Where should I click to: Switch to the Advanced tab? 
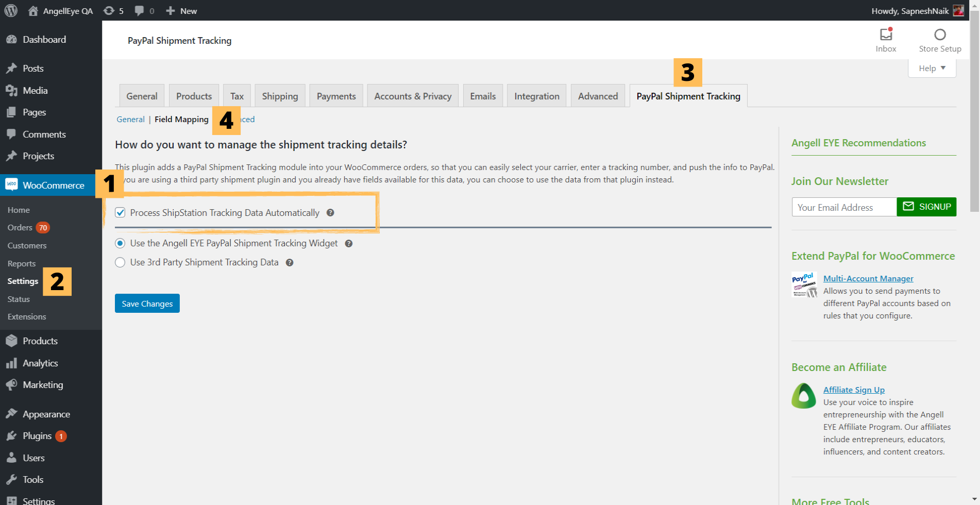598,96
